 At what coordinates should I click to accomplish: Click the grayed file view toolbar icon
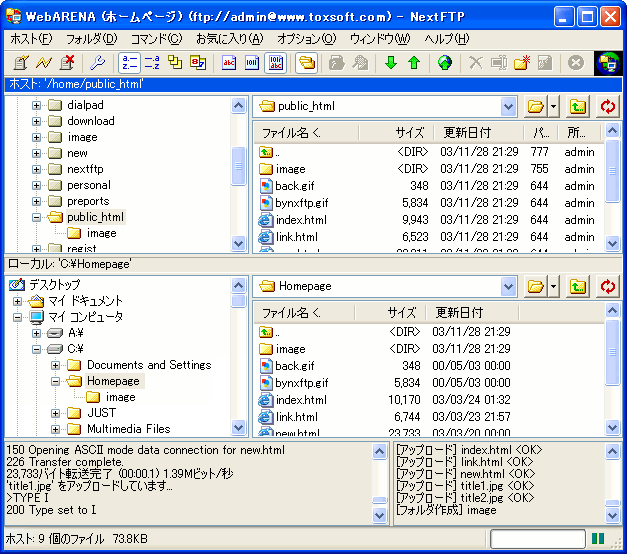pos(337,63)
